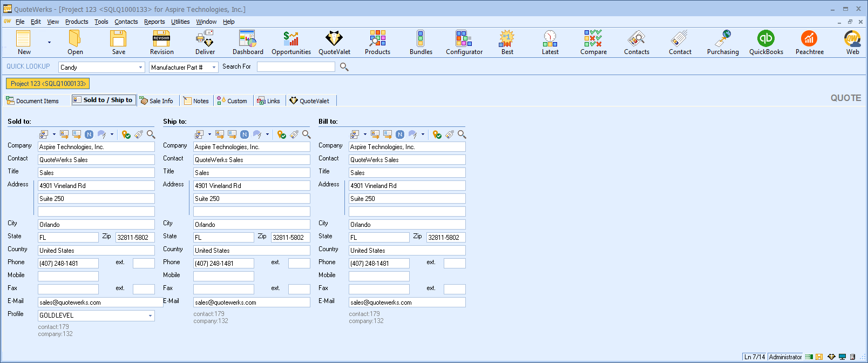Screen dimensions: 868x363
Task: Switch to the Document Items tab
Action: pyautogui.click(x=32, y=101)
